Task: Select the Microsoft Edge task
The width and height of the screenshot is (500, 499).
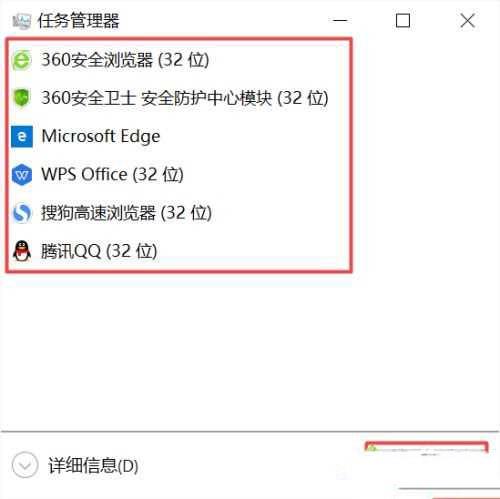Action: pos(179,136)
